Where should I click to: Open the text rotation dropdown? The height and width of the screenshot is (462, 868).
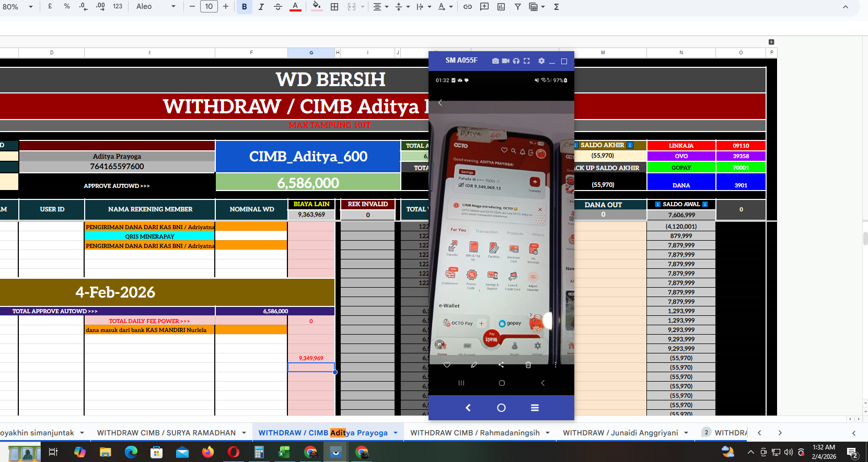point(445,7)
